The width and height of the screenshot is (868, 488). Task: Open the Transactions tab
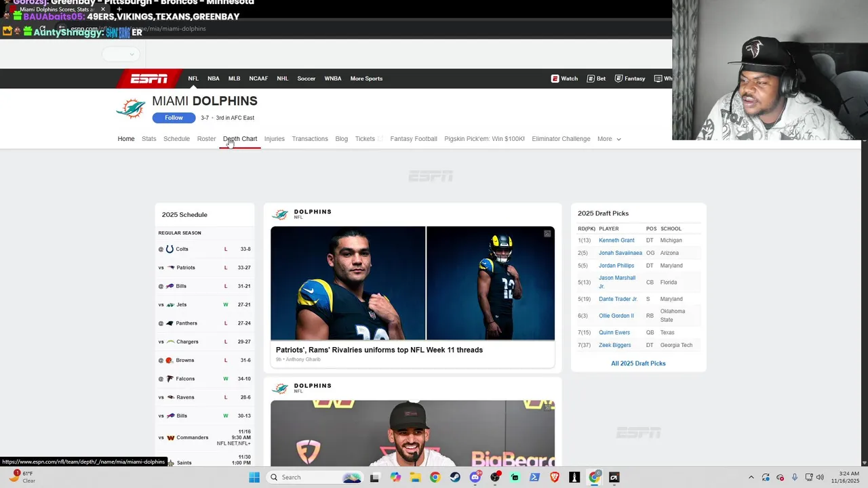(310, 139)
